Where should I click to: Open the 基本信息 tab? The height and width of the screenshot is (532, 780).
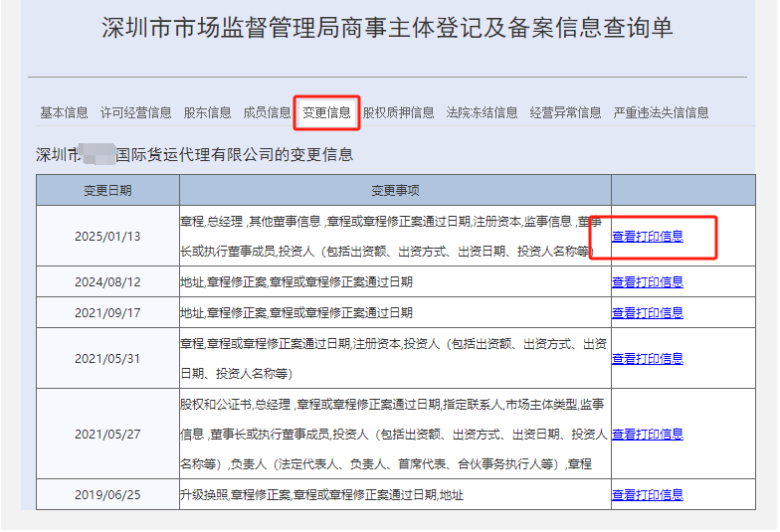(64, 112)
